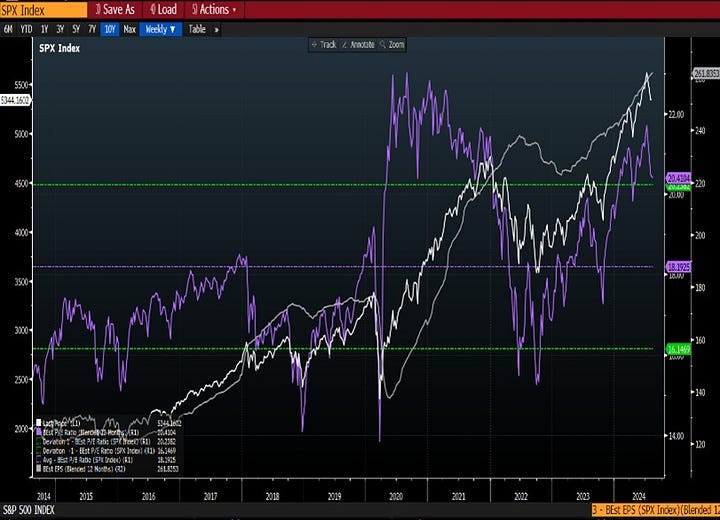
Task: Open the Weekly periodicity dropdown
Action: point(160,29)
